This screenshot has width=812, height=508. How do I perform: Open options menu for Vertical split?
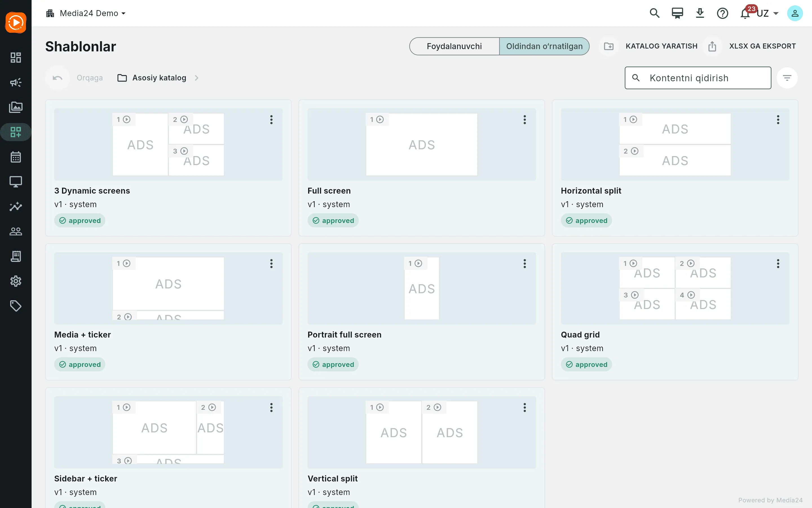point(525,408)
